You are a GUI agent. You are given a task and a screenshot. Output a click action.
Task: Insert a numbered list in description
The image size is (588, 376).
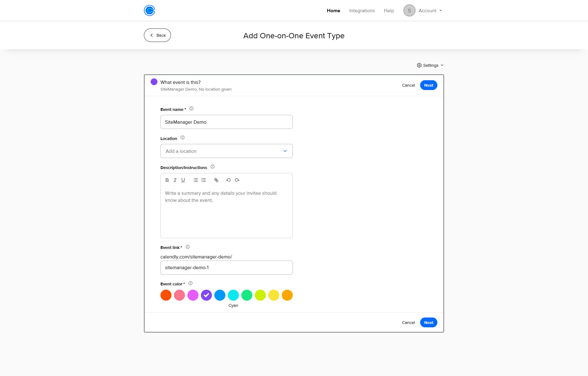pos(204,180)
